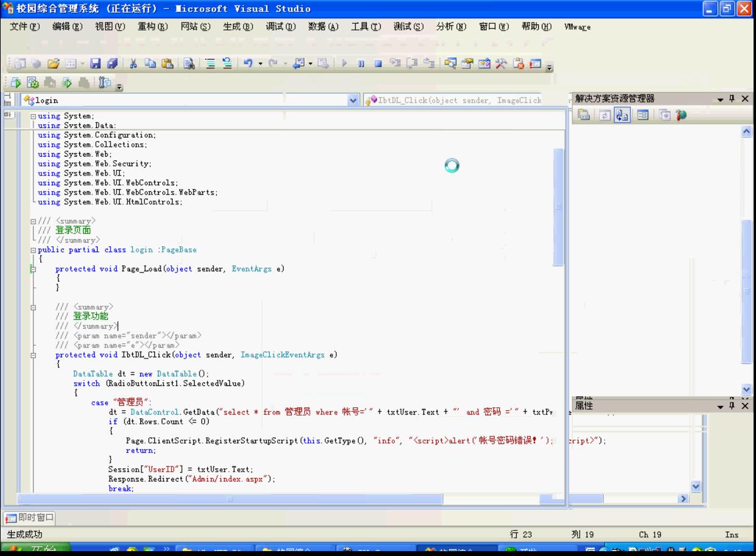Click the Save disk icon

96,63
